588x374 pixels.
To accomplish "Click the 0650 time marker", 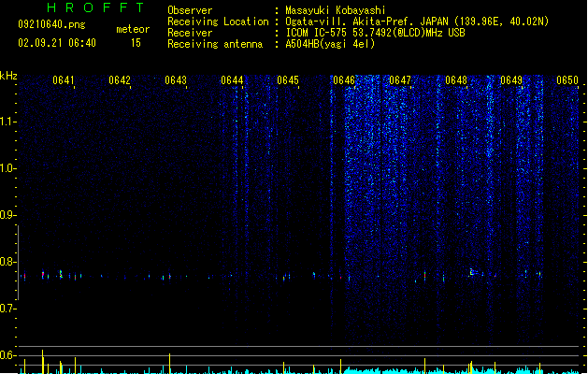I will tap(567, 80).
